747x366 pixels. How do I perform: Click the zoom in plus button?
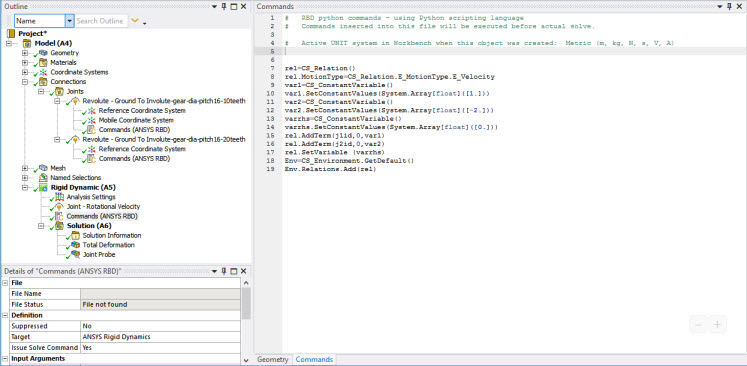(717, 325)
